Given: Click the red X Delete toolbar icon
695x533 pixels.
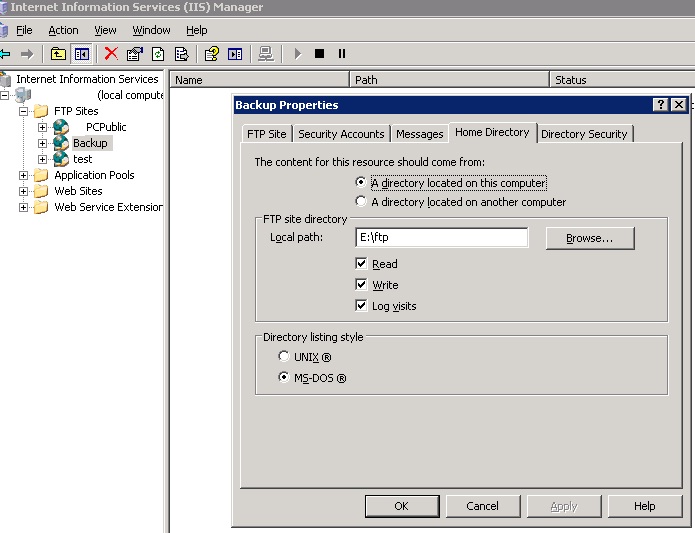Looking at the screenshot, I should (x=111, y=54).
